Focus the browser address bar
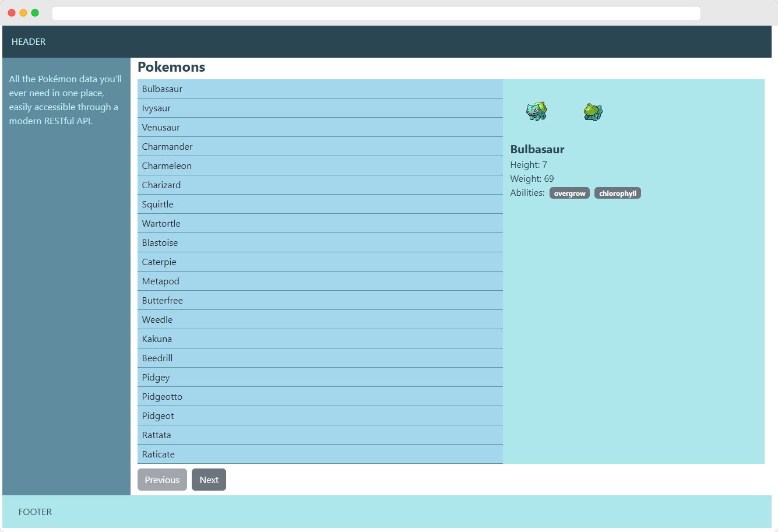The width and height of the screenshot is (778, 532). [376, 13]
